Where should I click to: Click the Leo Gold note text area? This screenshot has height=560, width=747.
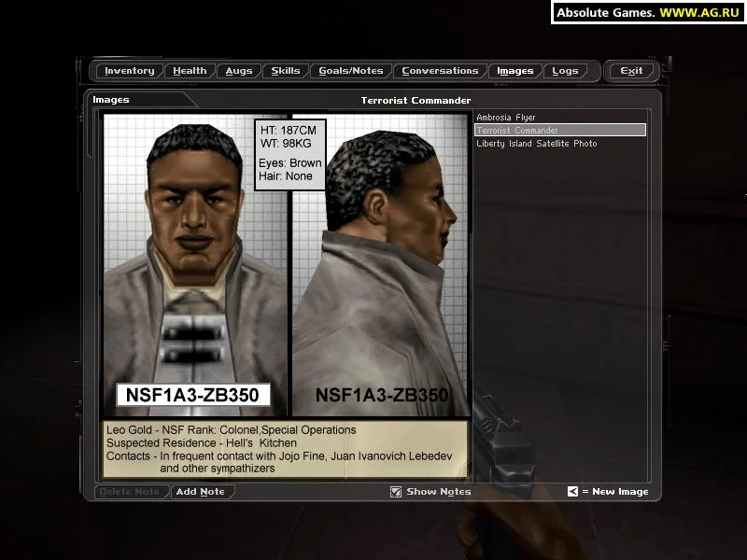(x=280, y=448)
